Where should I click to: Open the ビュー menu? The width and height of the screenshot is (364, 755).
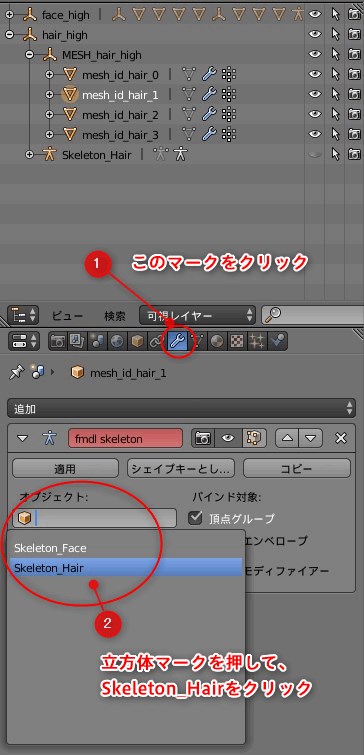(x=67, y=316)
